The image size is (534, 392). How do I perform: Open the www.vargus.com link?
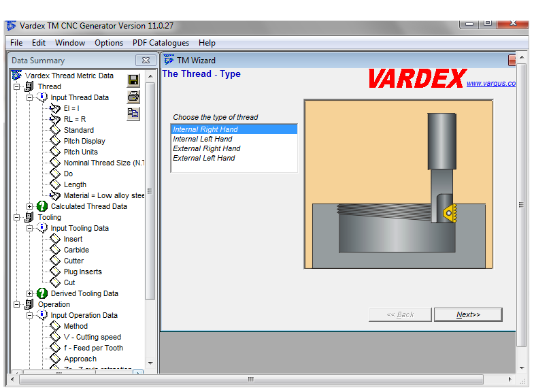tap(491, 83)
